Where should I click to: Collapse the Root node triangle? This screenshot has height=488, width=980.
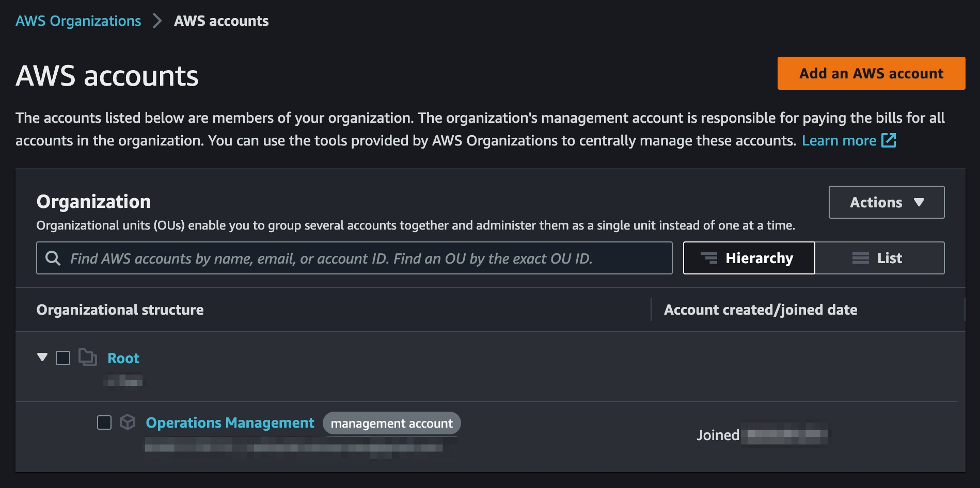tap(42, 357)
